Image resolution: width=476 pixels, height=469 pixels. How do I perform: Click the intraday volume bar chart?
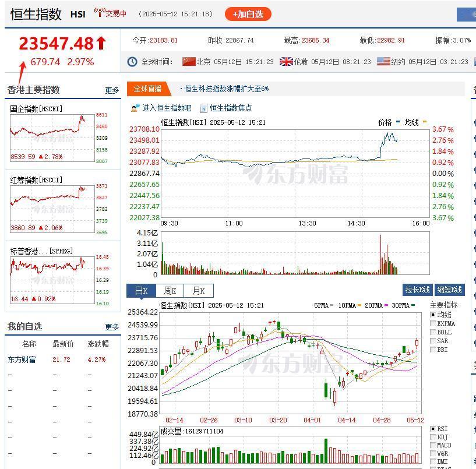(x=295, y=253)
